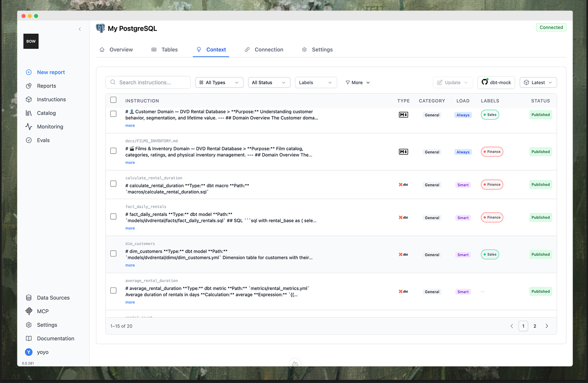The height and width of the screenshot is (383, 588).
Task: Check the calculate_rental_duration row checkbox
Action: tap(113, 184)
